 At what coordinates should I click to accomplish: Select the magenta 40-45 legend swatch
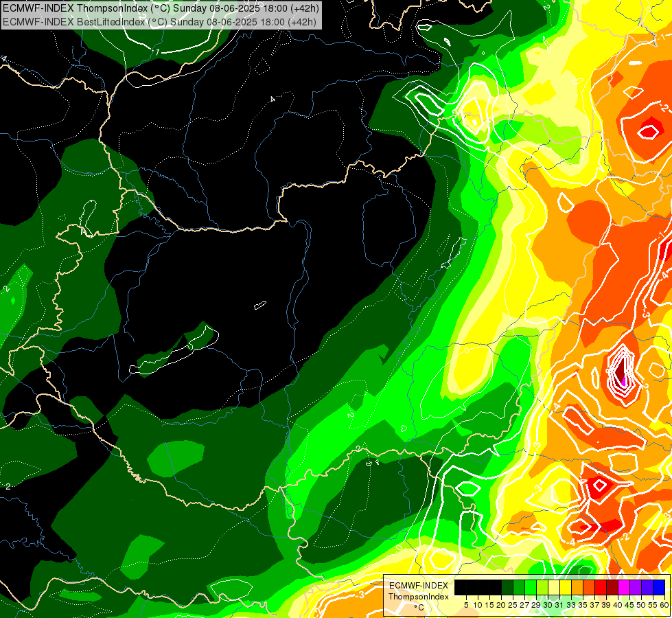(624, 587)
